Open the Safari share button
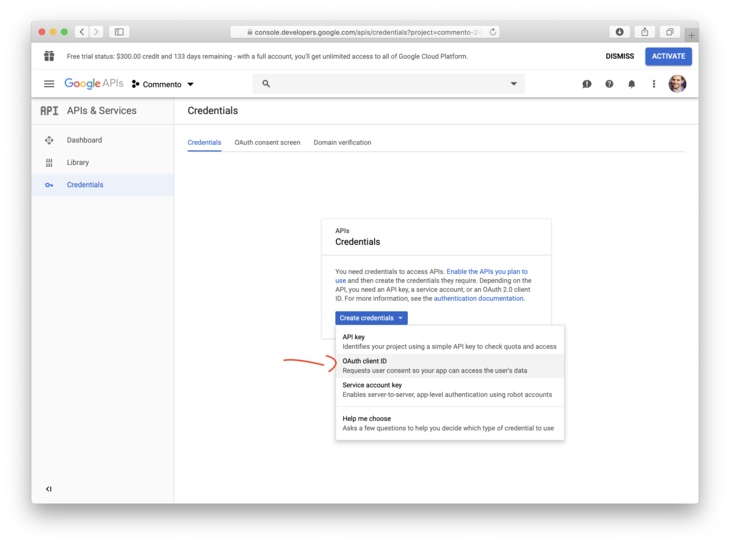 click(644, 32)
